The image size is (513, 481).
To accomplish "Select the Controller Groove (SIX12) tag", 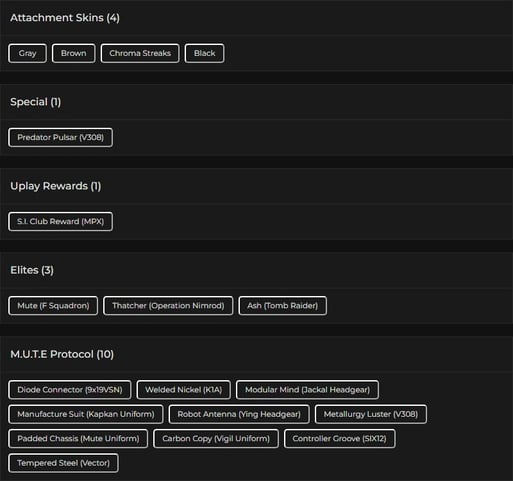I will point(340,439).
